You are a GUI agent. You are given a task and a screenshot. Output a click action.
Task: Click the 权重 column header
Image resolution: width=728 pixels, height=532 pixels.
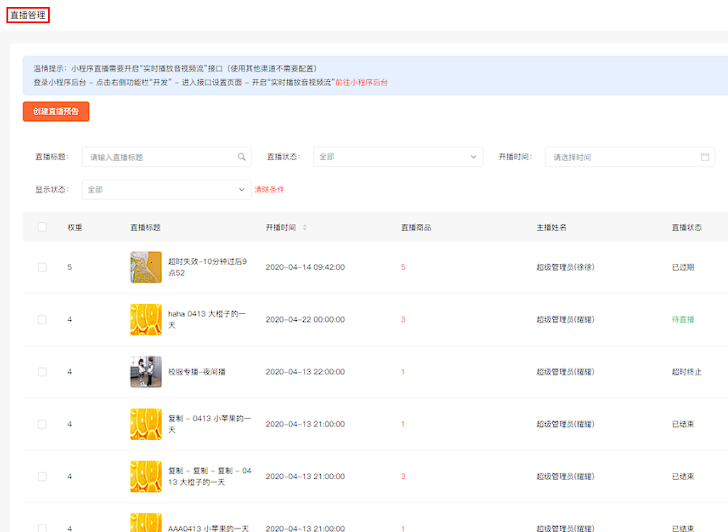pos(75,227)
